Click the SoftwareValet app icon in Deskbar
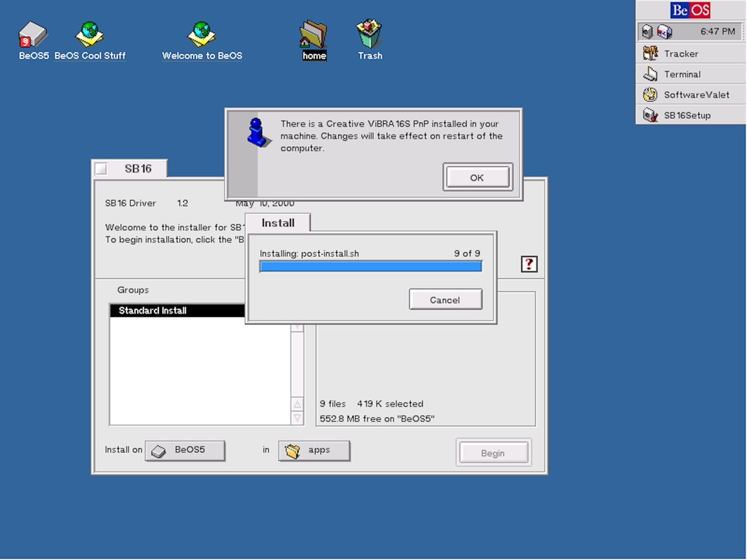The height and width of the screenshot is (560, 747). pos(650,94)
